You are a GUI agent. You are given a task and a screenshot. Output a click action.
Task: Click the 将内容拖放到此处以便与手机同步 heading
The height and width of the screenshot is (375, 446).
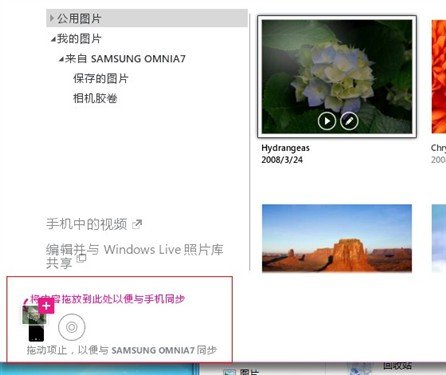click(108, 299)
